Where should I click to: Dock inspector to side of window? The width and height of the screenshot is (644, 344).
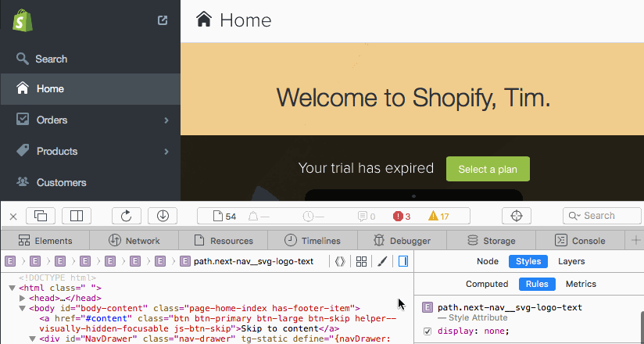tap(77, 216)
